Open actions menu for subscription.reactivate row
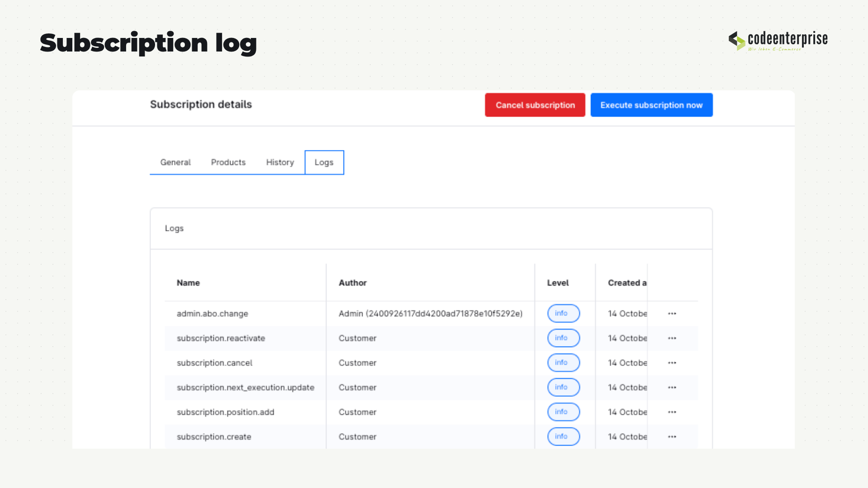 (672, 338)
